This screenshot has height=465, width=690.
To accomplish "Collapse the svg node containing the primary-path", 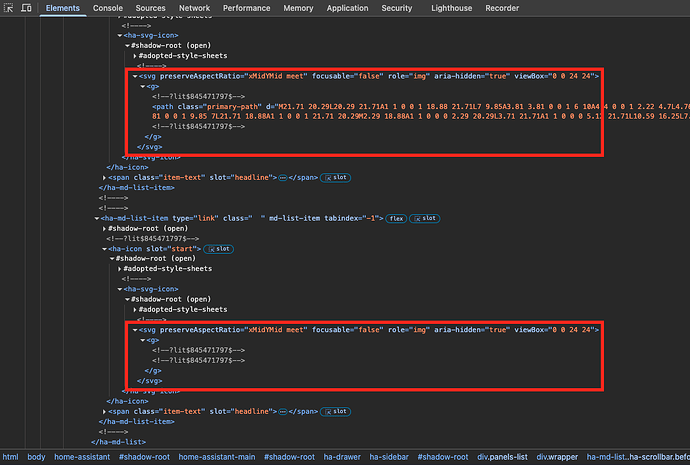I will click(135, 76).
